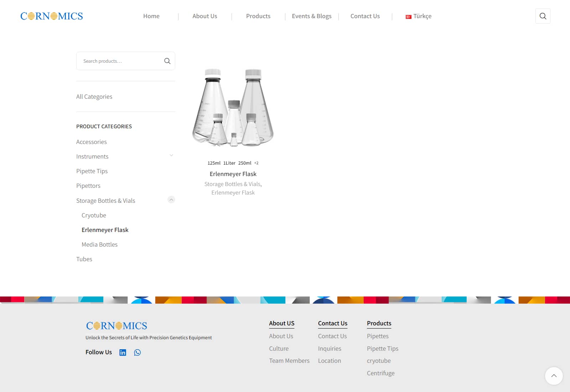Switch language to Türkçe
This screenshot has height=392, width=570.
pos(419,16)
